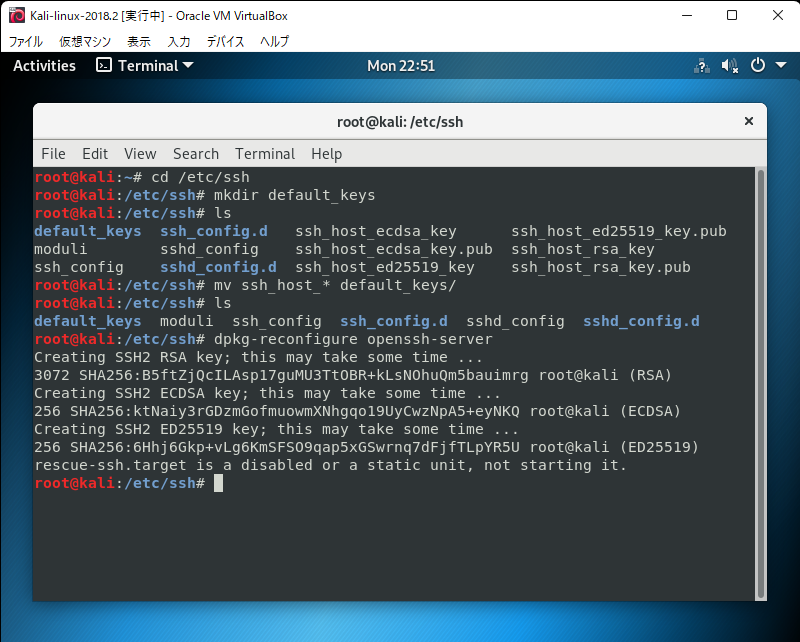Click 'sshd_config.d' in the second ls output
The height and width of the screenshot is (642, 800).
[641, 321]
